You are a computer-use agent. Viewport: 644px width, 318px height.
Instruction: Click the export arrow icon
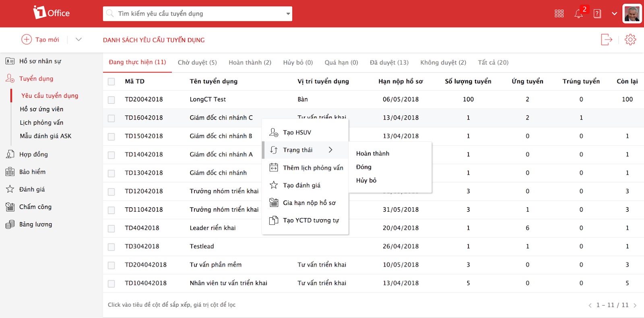606,39
